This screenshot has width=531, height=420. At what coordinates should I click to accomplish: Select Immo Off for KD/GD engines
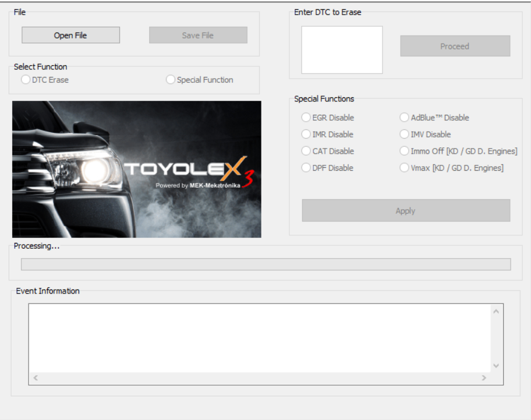point(404,151)
